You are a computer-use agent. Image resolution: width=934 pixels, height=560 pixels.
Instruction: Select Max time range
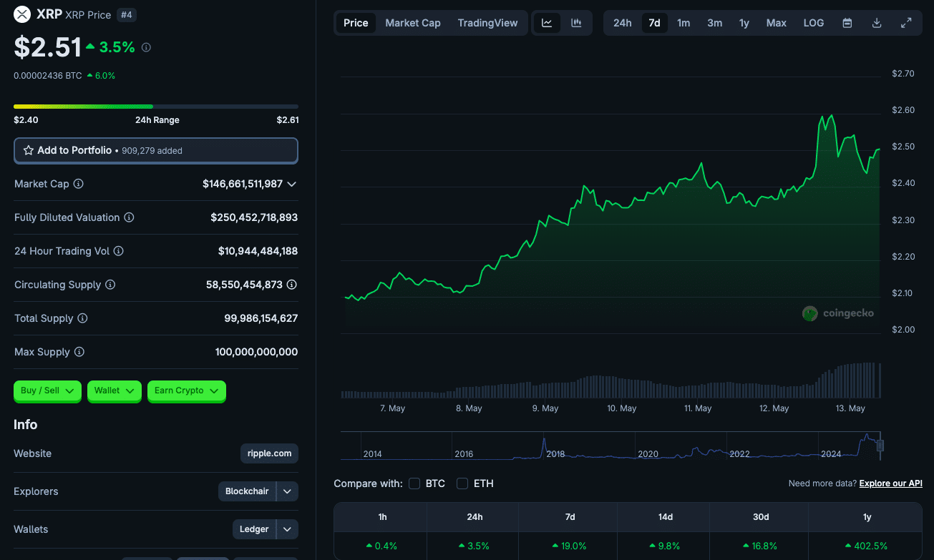click(777, 23)
